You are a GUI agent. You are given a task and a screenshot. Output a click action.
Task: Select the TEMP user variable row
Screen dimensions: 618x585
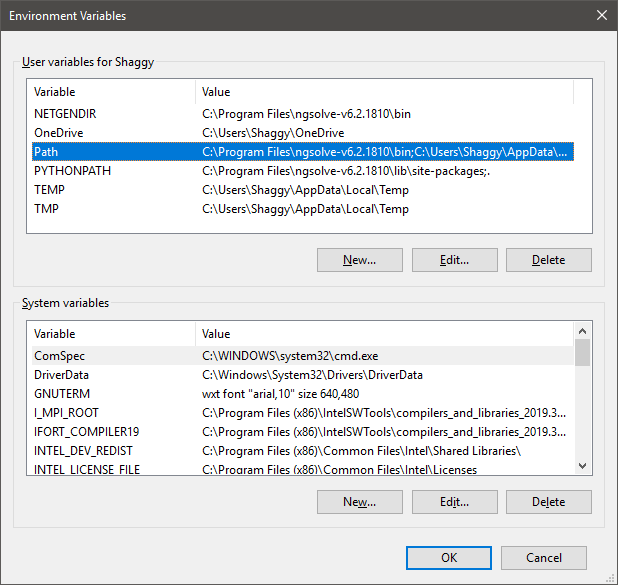[303, 190]
